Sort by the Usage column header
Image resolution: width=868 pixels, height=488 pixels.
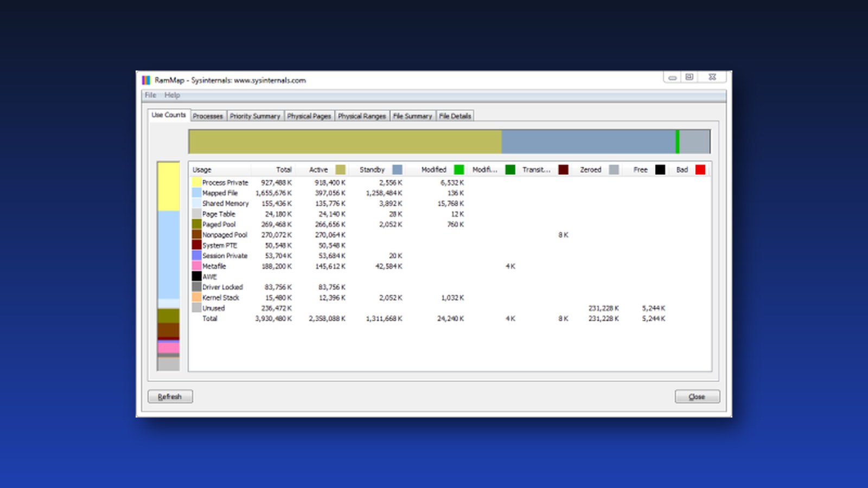tap(220, 170)
